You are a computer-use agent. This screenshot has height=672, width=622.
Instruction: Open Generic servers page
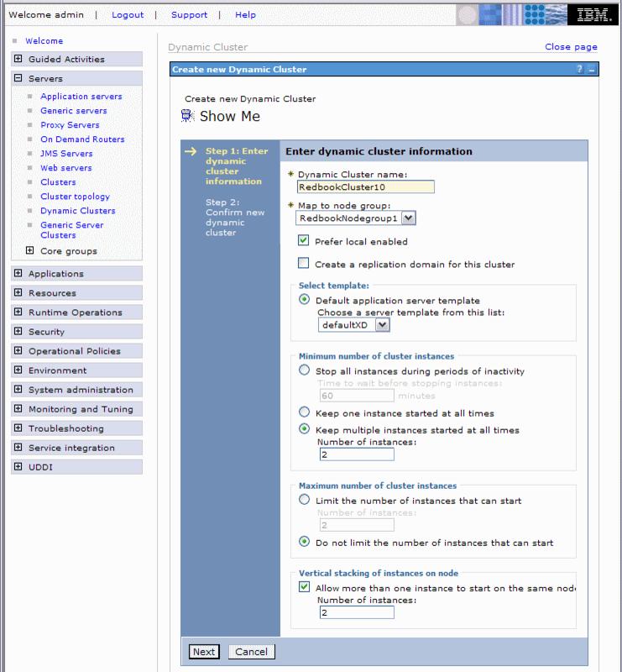pos(74,111)
